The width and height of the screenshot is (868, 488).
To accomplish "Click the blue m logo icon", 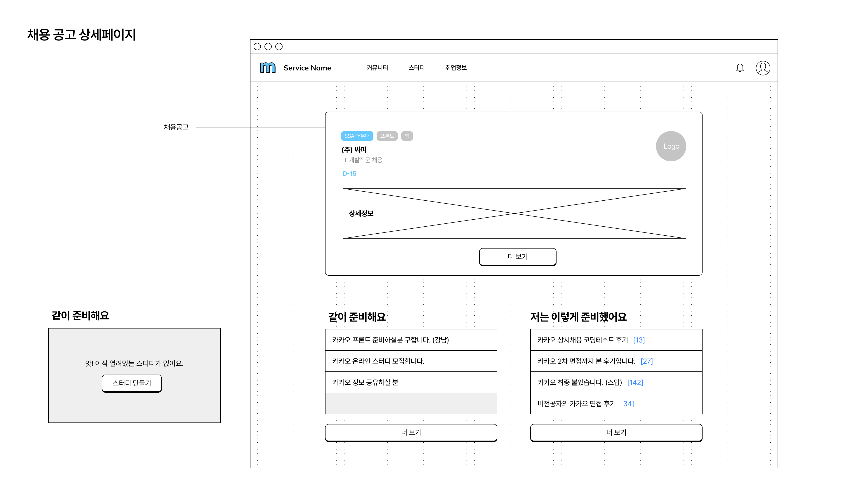I will pyautogui.click(x=268, y=68).
